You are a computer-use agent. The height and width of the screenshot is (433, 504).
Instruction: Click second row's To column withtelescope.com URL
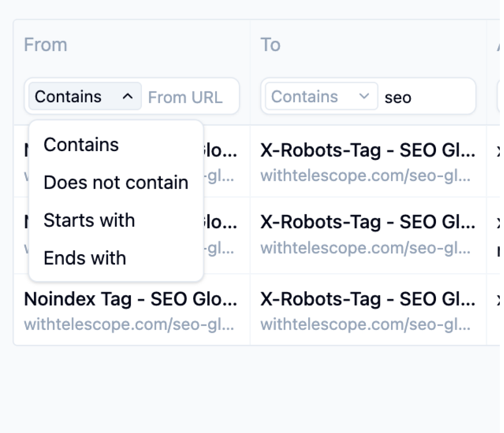tap(365, 248)
